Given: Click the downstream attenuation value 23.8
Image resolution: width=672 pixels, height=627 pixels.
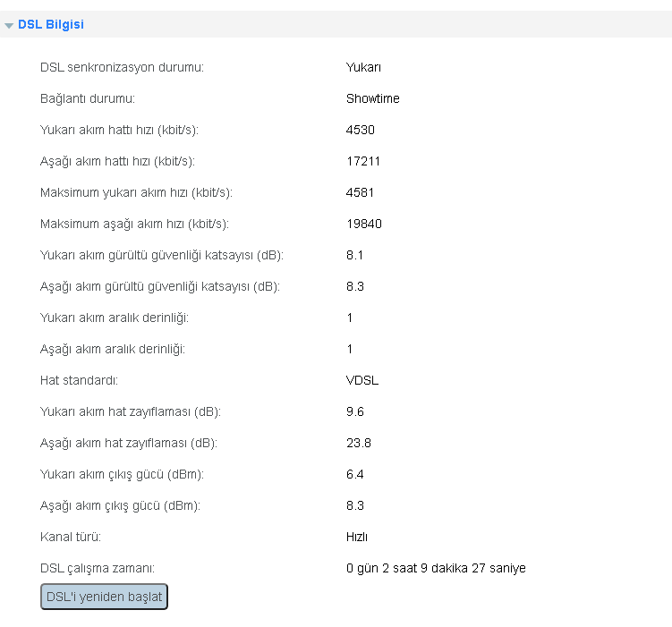Looking at the screenshot, I should 359,443.
